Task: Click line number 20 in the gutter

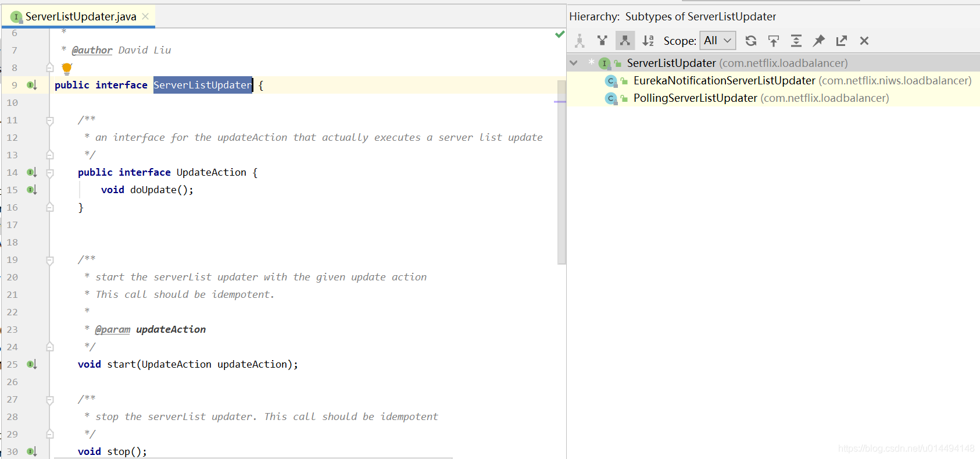Action: point(12,277)
